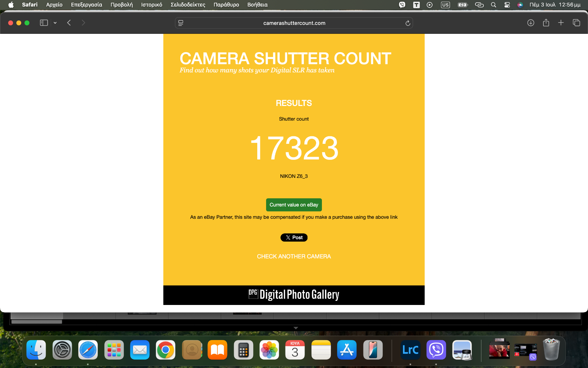Open the Παράθυρο menu
Viewport: 588px width, 368px height.
pyautogui.click(x=226, y=5)
